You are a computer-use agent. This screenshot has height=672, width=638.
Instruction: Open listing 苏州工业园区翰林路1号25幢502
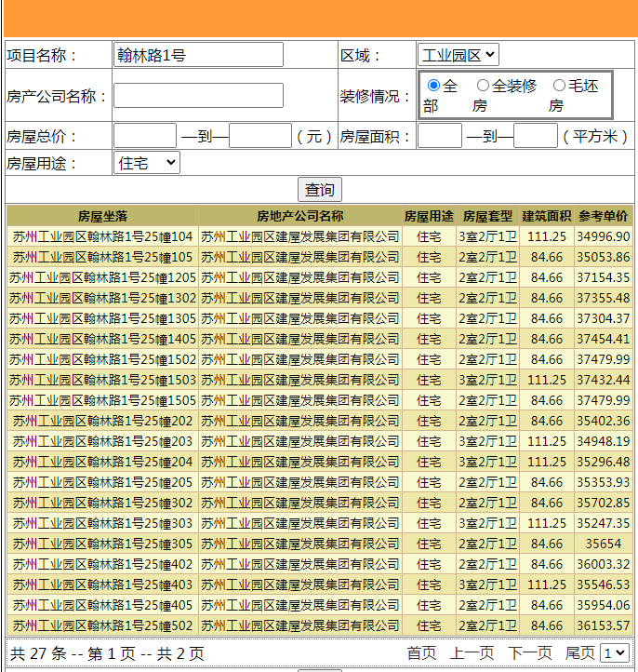(x=102, y=625)
